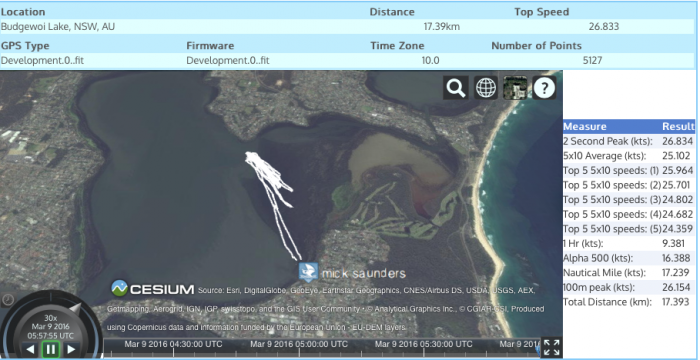Open the navigation help question icon

point(544,88)
